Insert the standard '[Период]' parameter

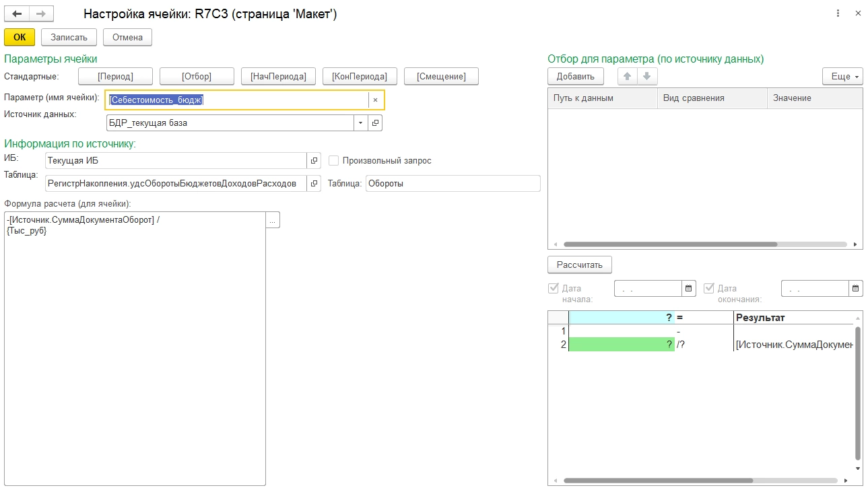[x=115, y=77]
